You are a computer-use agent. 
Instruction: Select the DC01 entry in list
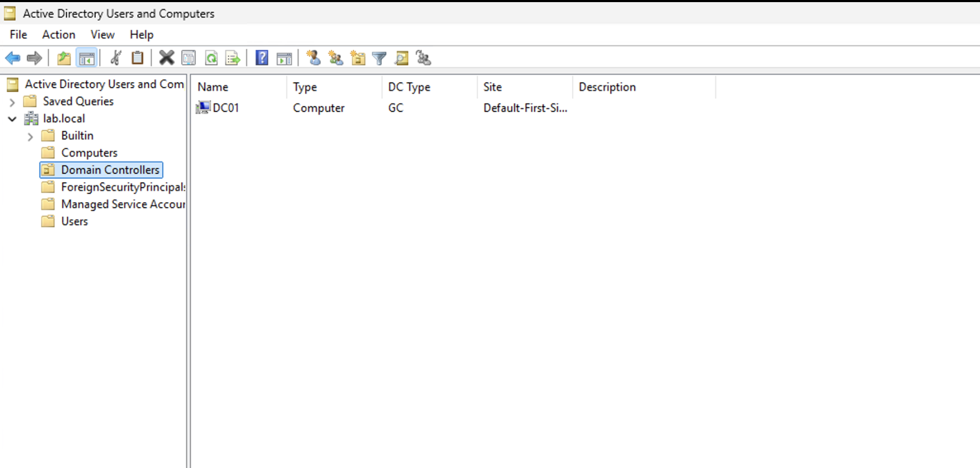pyautogui.click(x=226, y=108)
